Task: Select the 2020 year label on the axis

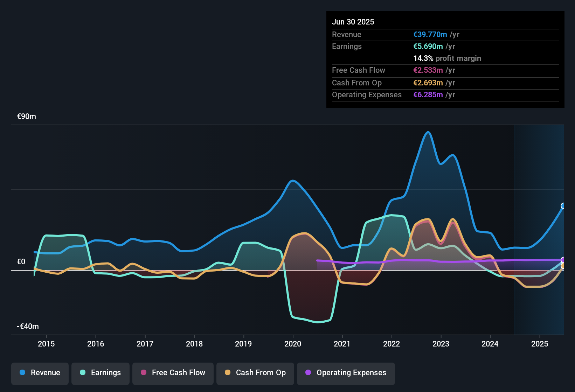Action: (x=293, y=344)
